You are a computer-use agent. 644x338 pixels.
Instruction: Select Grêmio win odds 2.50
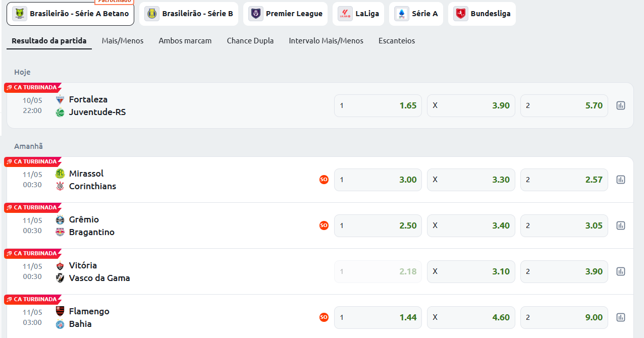(x=378, y=226)
